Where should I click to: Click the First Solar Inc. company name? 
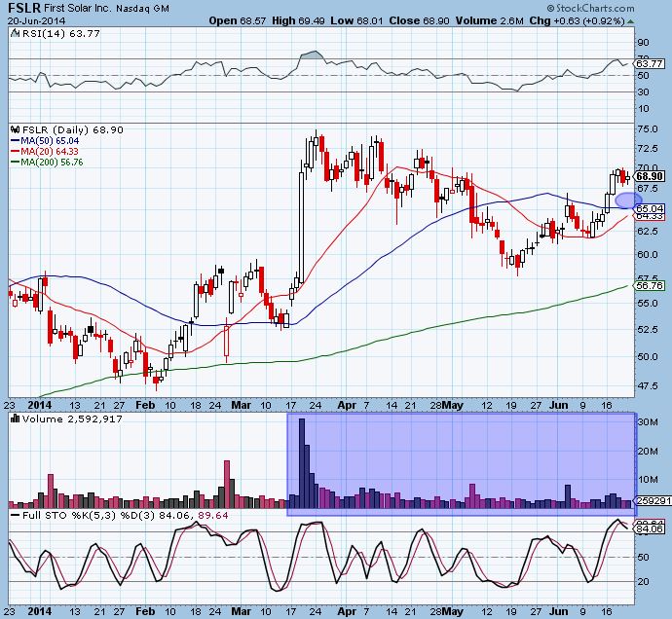click(79, 8)
